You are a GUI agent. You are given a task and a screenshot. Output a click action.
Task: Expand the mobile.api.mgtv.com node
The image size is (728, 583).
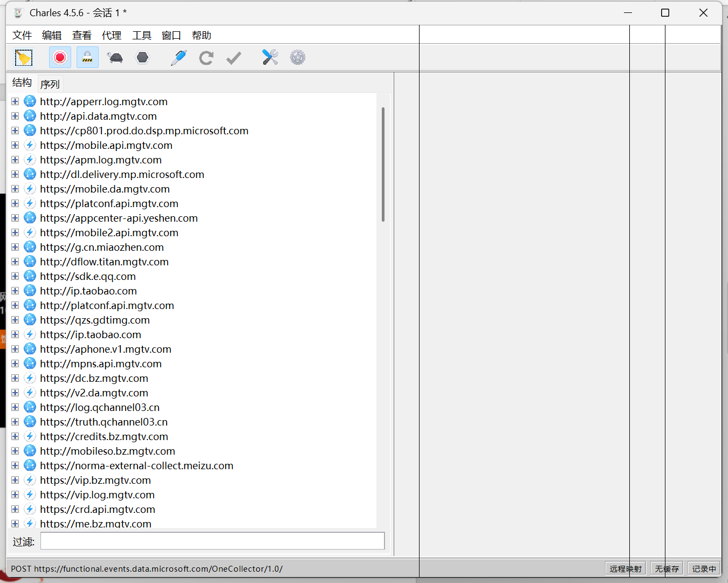coord(15,145)
